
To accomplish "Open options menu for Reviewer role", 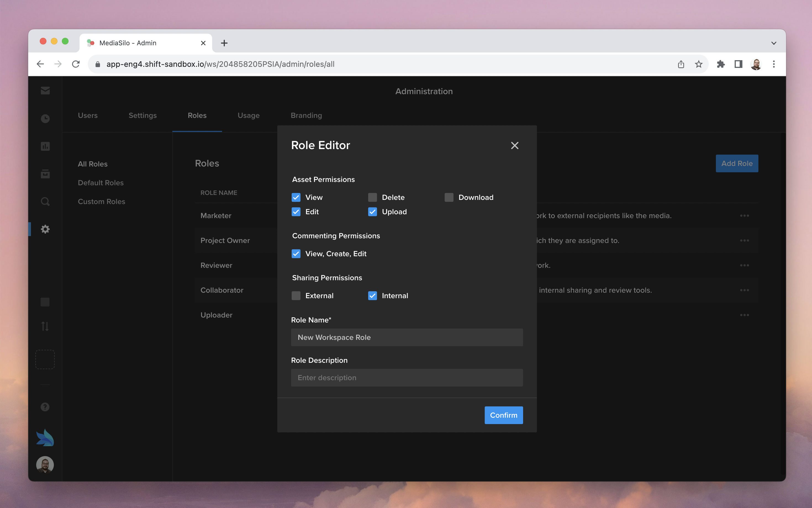I will [744, 265].
